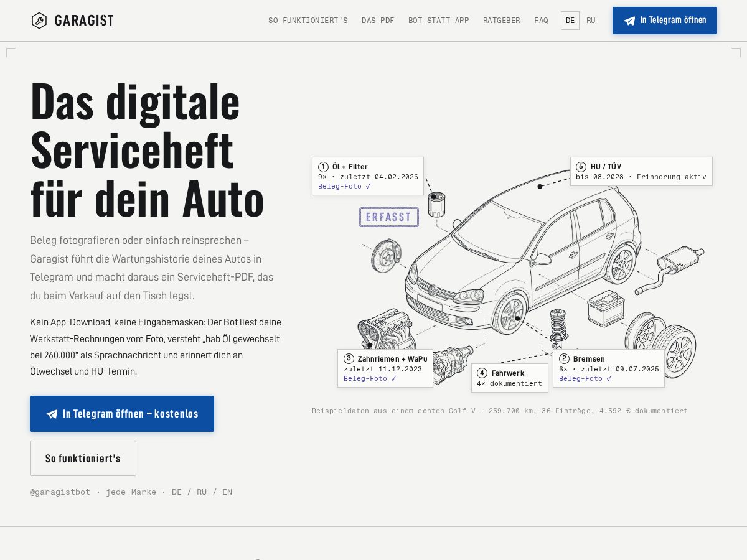Click '4× dokumentiert' text
747x560 pixels.
509,383
